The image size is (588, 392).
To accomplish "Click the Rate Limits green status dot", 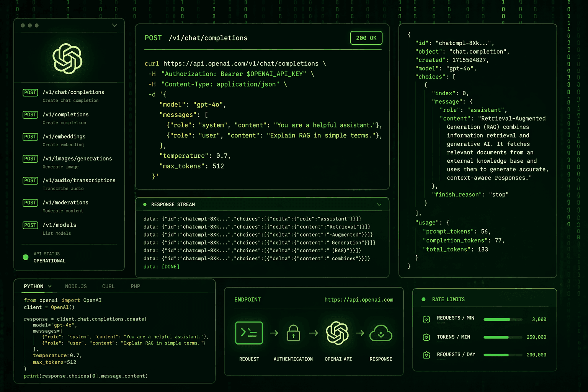I will click(423, 299).
